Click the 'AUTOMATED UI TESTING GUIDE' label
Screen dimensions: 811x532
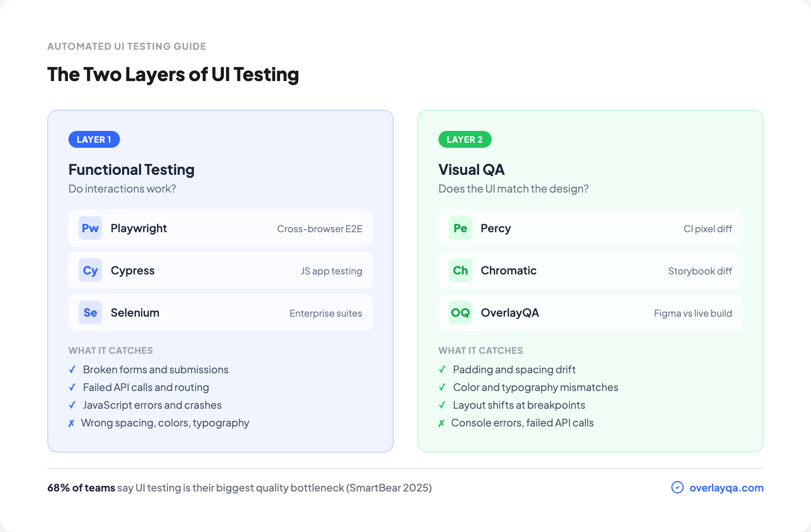point(127,46)
